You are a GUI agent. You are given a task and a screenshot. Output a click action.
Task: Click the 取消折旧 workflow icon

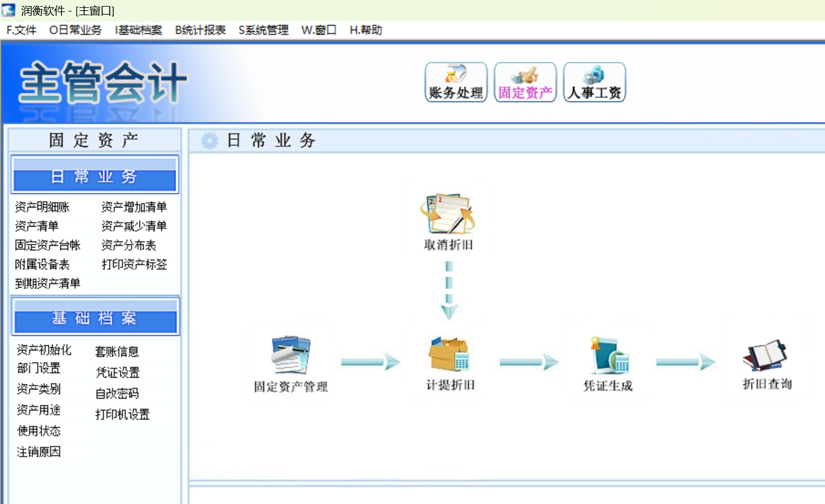coord(448,214)
